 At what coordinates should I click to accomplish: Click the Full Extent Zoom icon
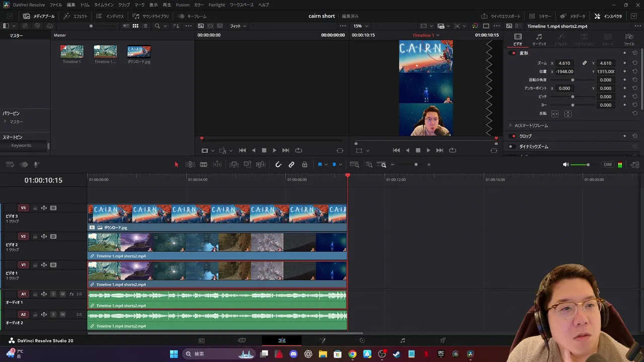pos(354,164)
